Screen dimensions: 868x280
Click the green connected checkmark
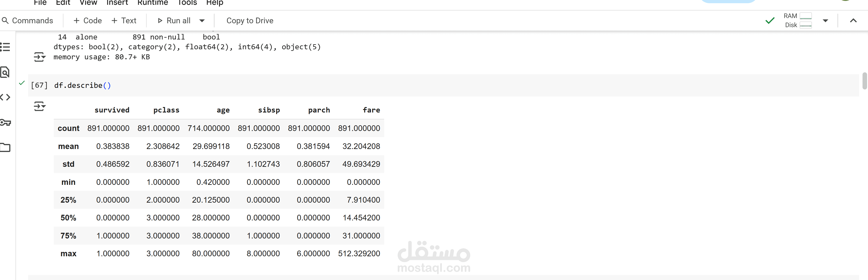(x=770, y=21)
